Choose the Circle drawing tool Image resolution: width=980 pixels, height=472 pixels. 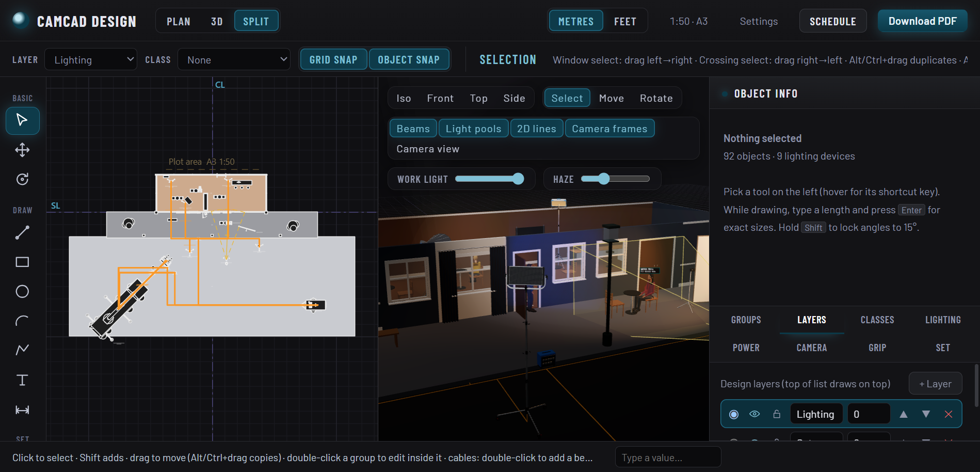pos(22,292)
